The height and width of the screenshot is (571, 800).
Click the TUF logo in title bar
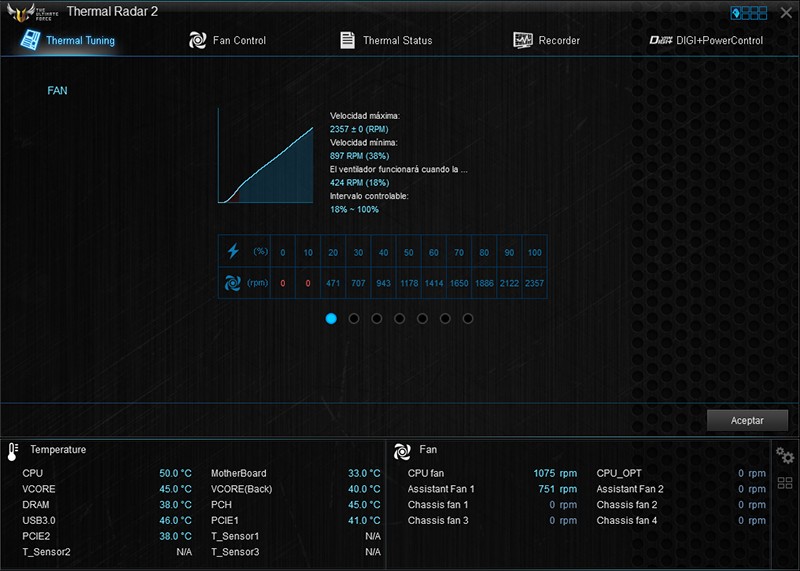point(32,12)
